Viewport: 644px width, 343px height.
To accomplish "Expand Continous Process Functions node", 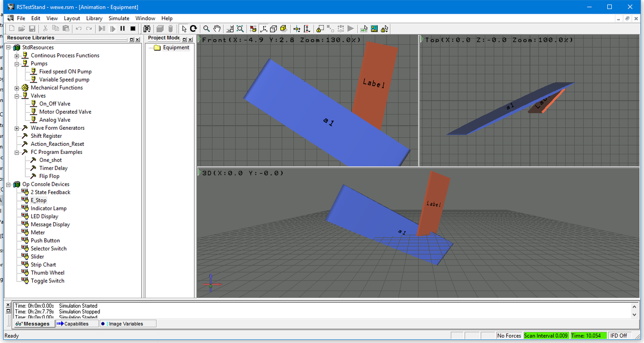I will 17,55.
